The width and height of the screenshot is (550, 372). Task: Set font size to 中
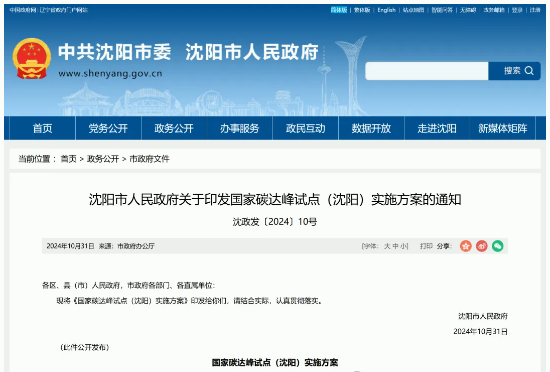396,246
